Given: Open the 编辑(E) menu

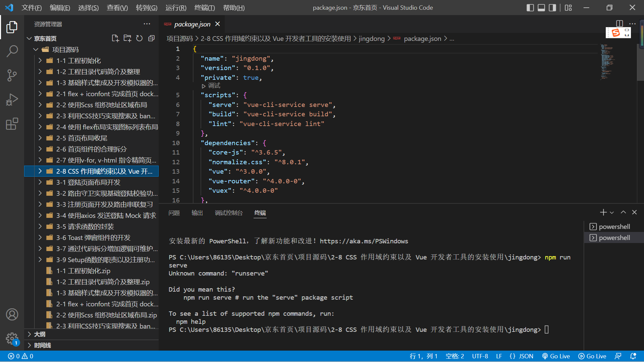Looking at the screenshot, I should [x=60, y=7].
